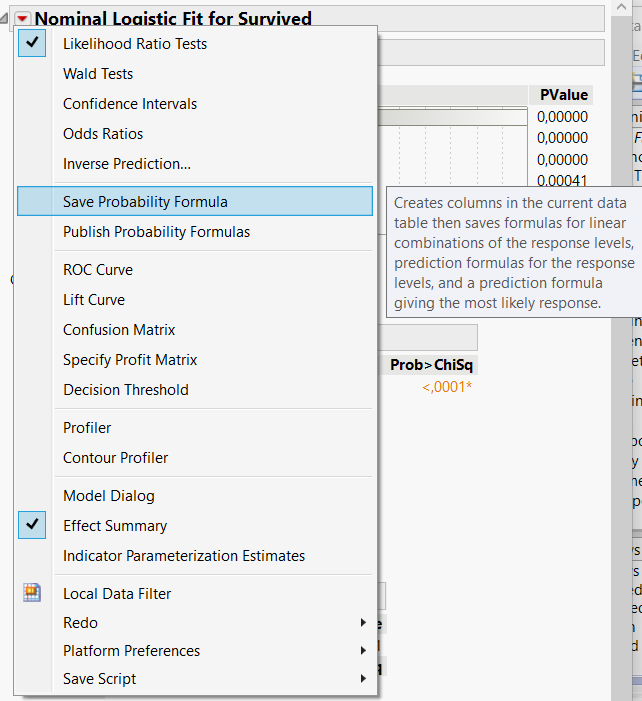Viewport: 642px width, 701px height.
Task: Select Decision Threshold entry
Action: pyautogui.click(x=125, y=390)
